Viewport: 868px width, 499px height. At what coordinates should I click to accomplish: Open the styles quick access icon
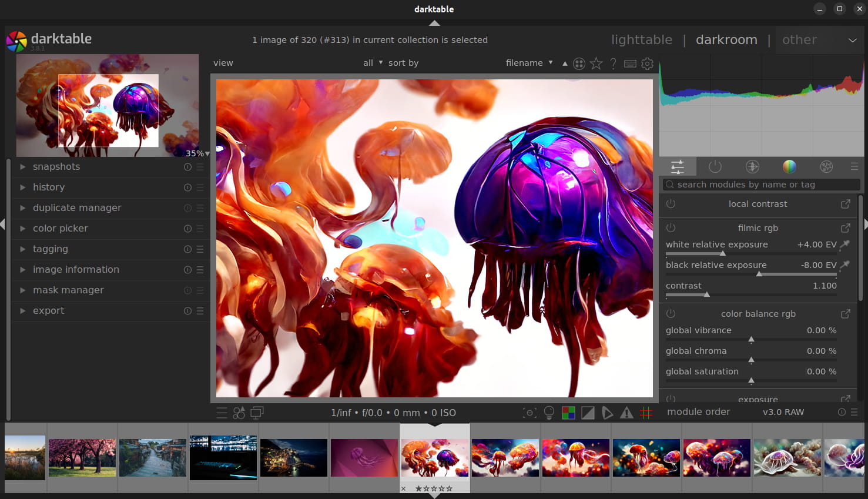239,413
